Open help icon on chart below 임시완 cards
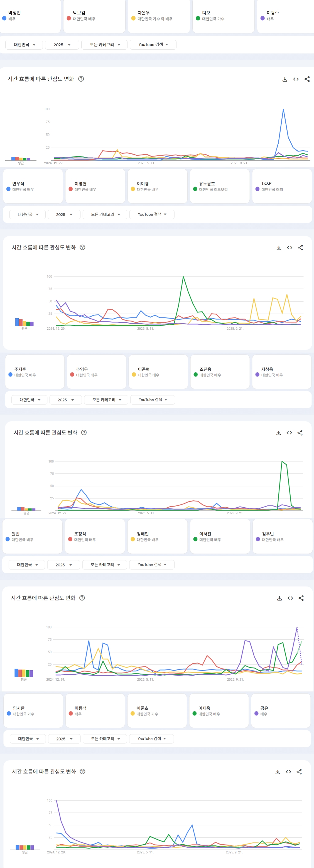 point(82,772)
